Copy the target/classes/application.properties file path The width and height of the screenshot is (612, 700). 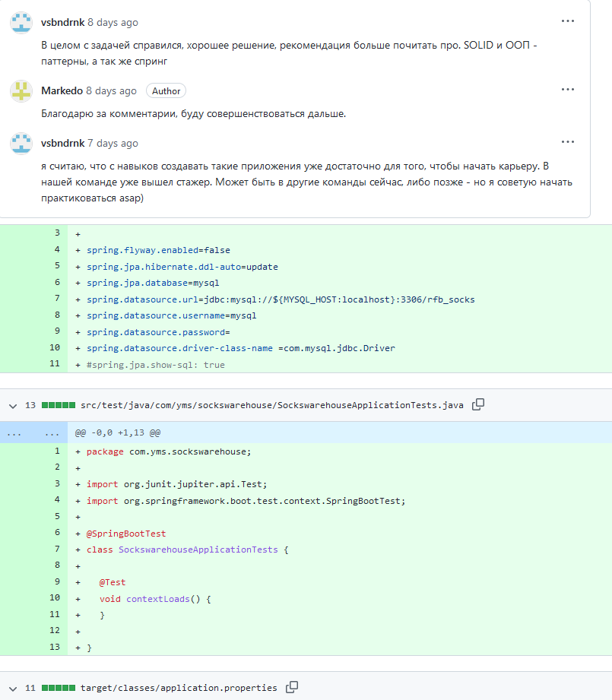[292, 688]
